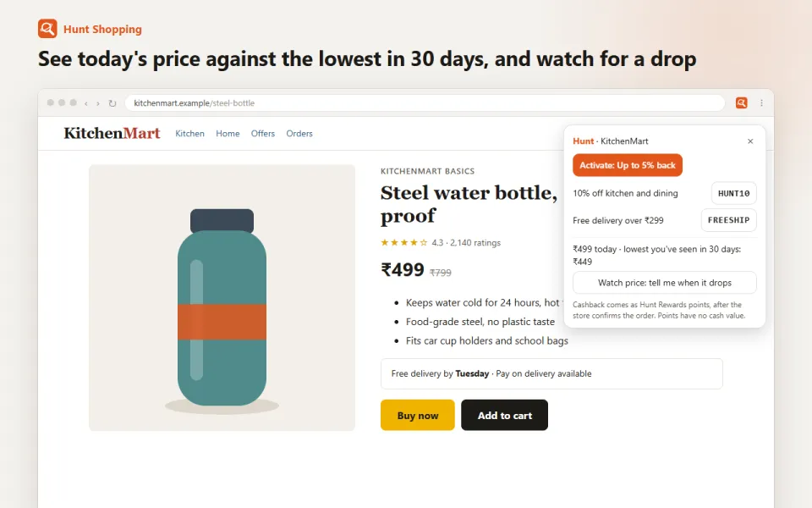Go back with the browser back arrow

point(86,103)
